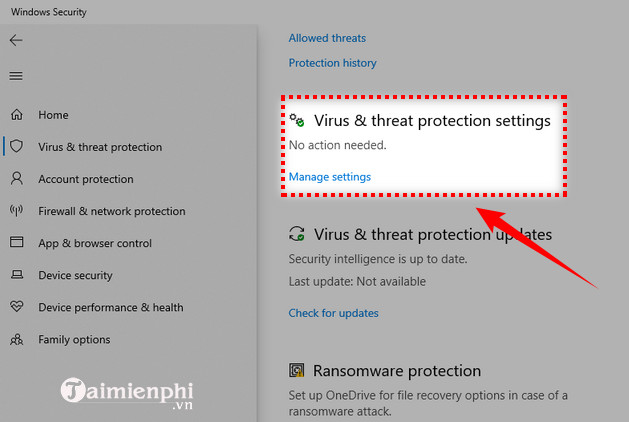Viewport: 629px width, 422px height.
Task: Select Firewall & network protection item
Action: pyautogui.click(x=111, y=211)
